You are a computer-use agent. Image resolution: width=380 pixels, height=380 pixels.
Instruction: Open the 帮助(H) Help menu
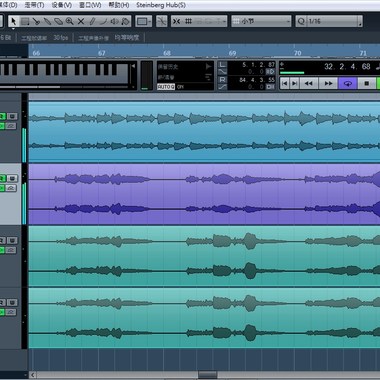(119, 5)
